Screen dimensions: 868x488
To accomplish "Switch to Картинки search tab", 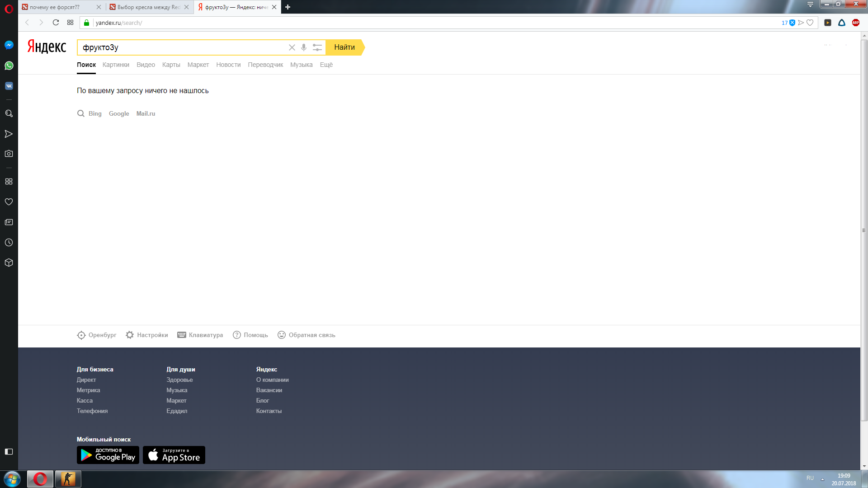I will [116, 65].
